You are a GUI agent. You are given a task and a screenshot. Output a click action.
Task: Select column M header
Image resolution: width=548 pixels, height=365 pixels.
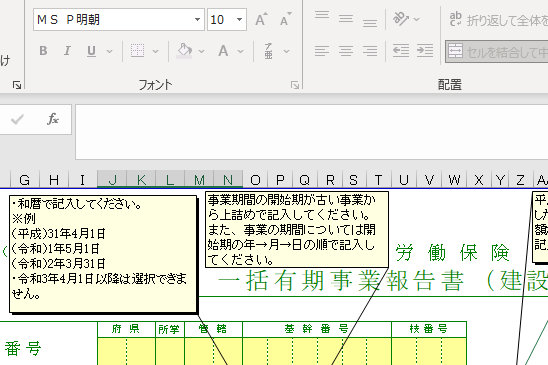[199, 180]
